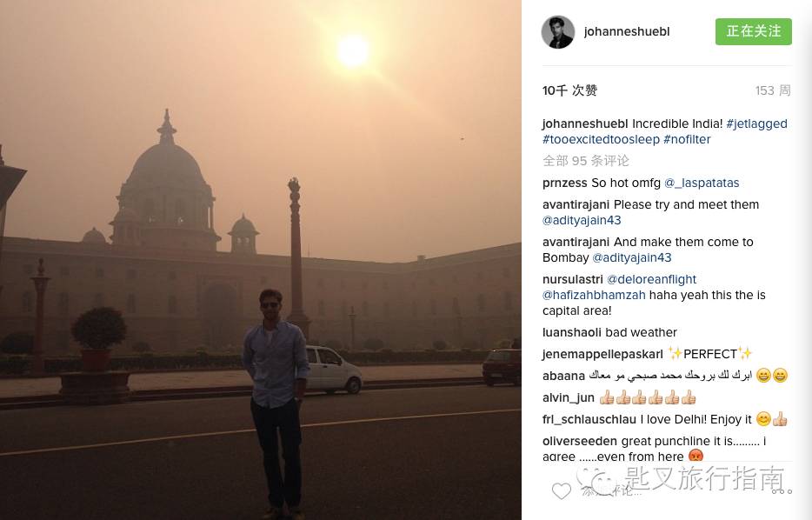The width and height of the screenshot is (812, 520).
Task: Open the #jetlagged hashtag
Action: point(756,123)
